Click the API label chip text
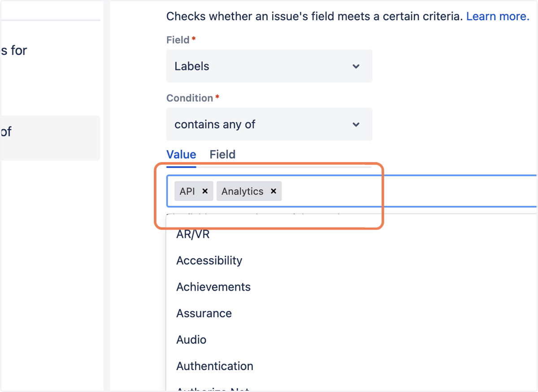This screenshot has width=538, height=392. coord(187,191)
